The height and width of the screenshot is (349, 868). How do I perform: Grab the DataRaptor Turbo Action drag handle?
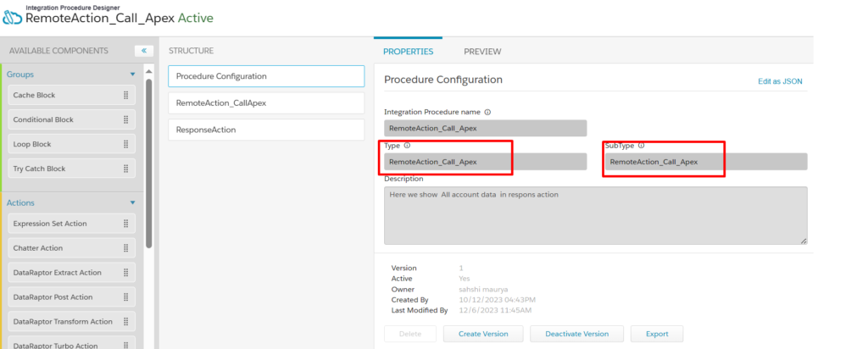(x=125, y=345)
